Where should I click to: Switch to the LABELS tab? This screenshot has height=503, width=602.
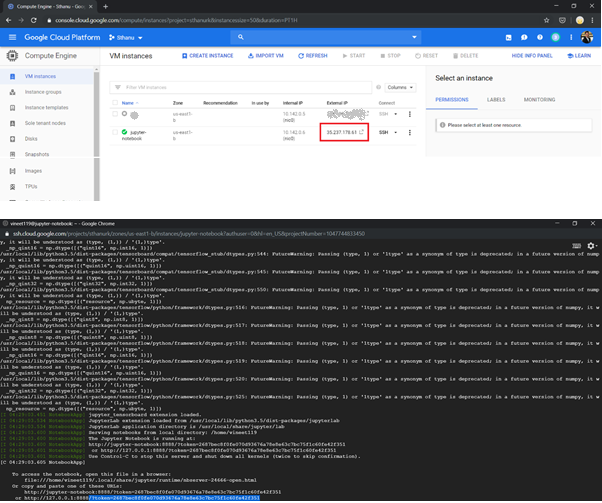click(x=496, y=100)
